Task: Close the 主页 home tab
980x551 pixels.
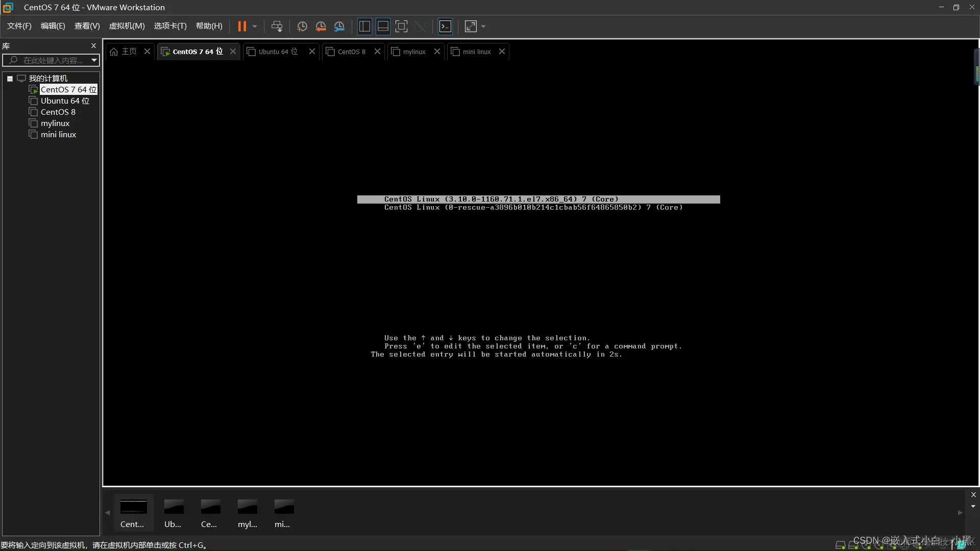Action: pyautogui.click(x=147, y=52)
